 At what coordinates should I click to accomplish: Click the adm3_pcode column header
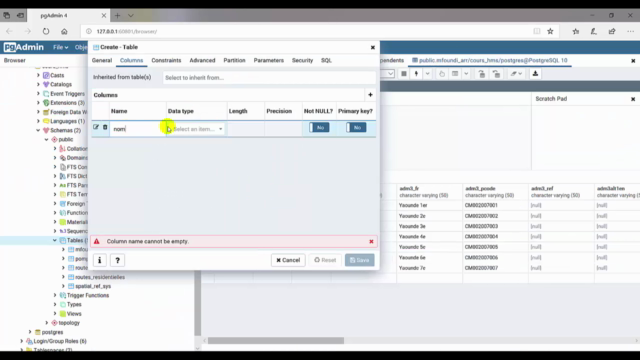pos(496,192)
